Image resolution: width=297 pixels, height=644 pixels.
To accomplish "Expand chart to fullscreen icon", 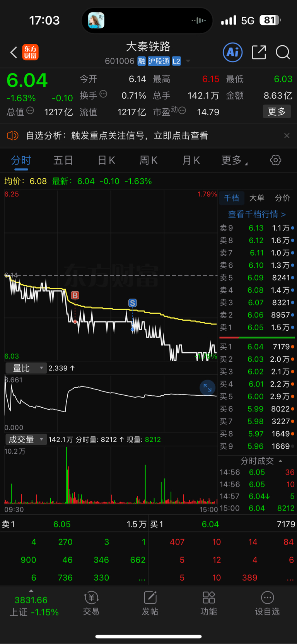I will click(x=208, y=388).
